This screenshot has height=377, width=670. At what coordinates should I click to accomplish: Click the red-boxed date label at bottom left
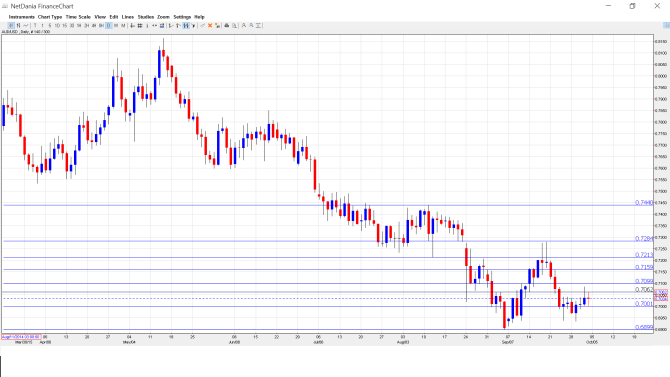coord(21,337)
